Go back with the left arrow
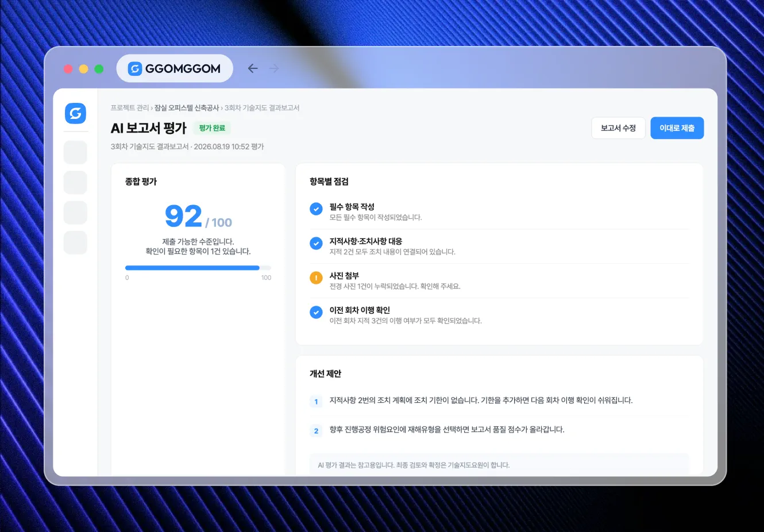Viewport: 764px width, 532px height. 253,68
